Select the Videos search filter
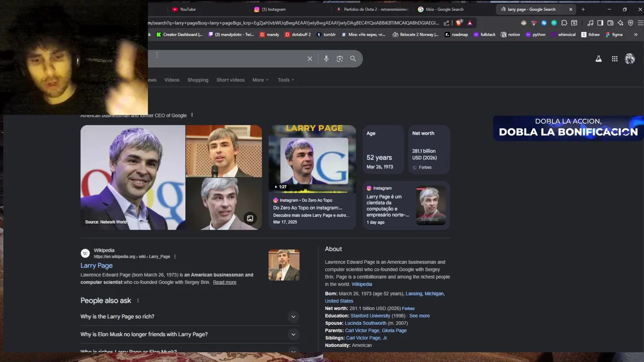Image resolution: width=644 pixels, height=362 pixels. click(x=172, y=80)
